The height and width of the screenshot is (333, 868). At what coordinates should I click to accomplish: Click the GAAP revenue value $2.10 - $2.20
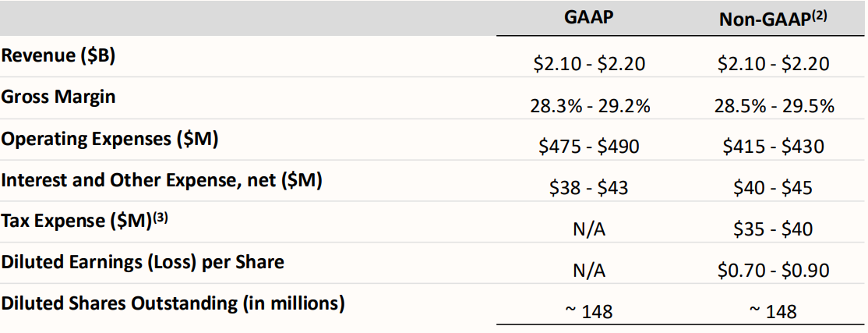(589, 64)
